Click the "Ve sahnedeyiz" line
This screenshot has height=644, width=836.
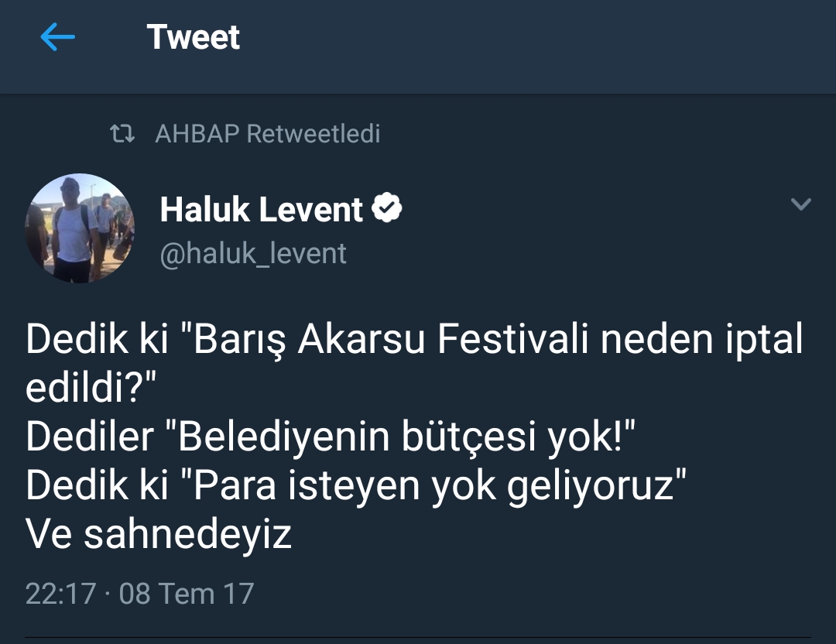tap(159, 534)
